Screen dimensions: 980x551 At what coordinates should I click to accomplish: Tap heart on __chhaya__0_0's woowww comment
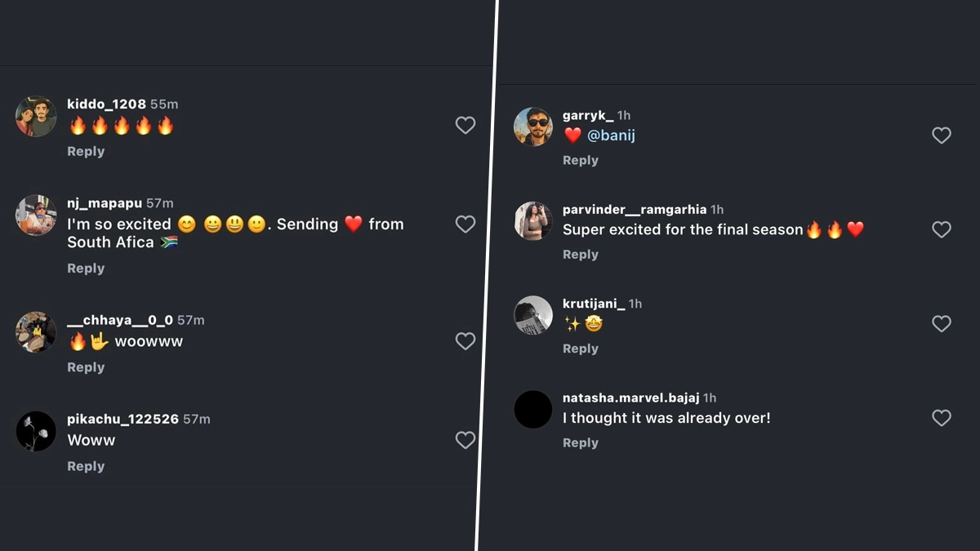465,341
